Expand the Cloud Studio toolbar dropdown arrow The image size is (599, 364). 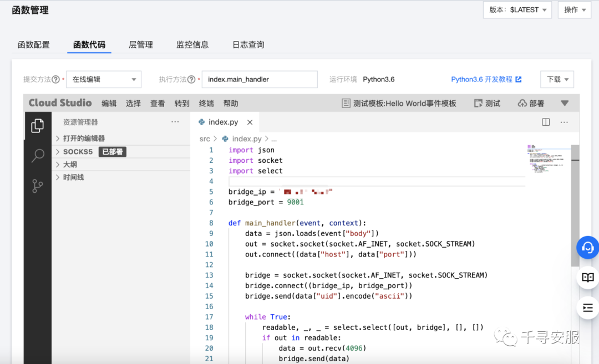point(565,104)
